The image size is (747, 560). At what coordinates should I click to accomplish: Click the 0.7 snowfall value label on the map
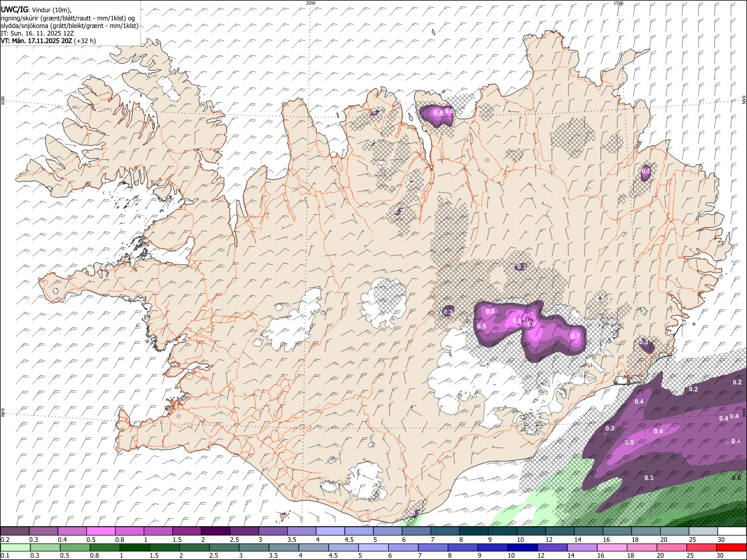[575, 336]
